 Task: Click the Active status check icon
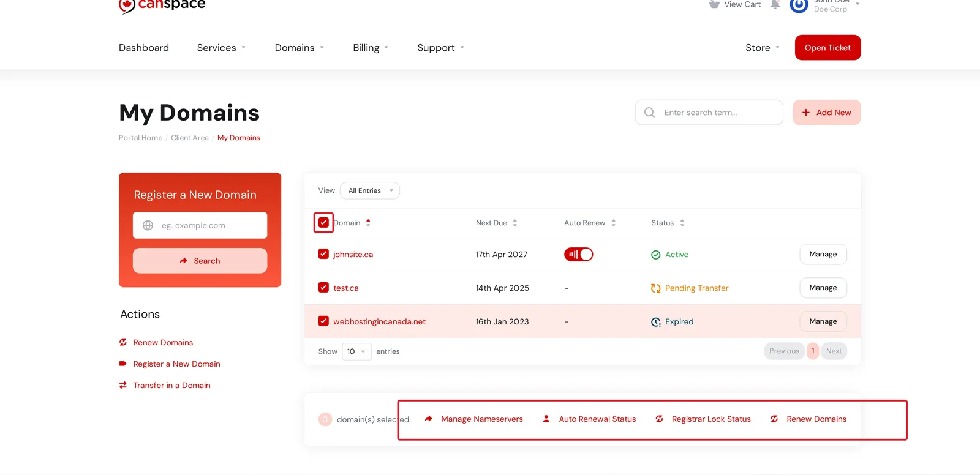point(656,255)
